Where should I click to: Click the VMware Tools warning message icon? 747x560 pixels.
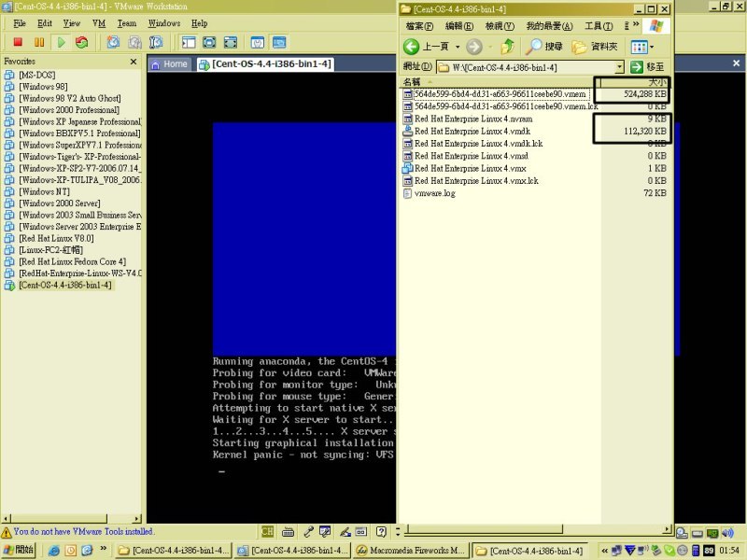[7, 532]
